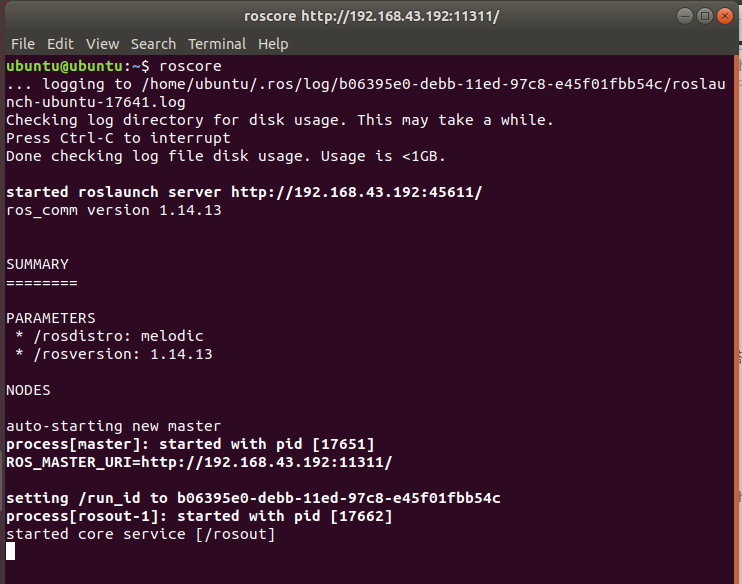Close the roscore terminal window
The width and height of the screenshot is (742, 584).
(x=724, y=16)
